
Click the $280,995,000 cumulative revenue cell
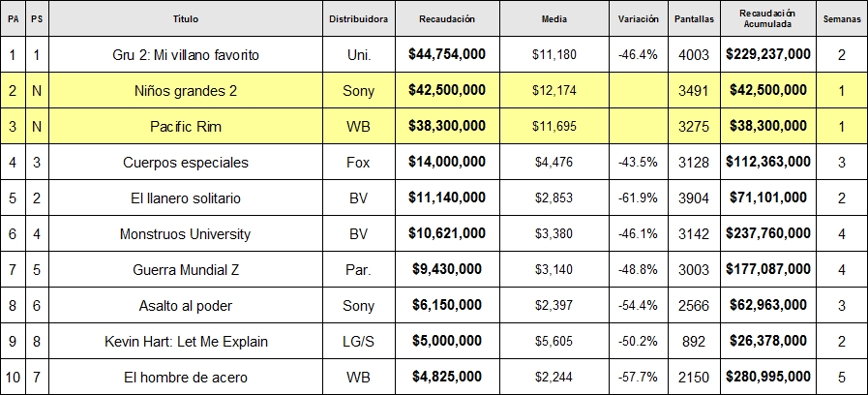767,378
